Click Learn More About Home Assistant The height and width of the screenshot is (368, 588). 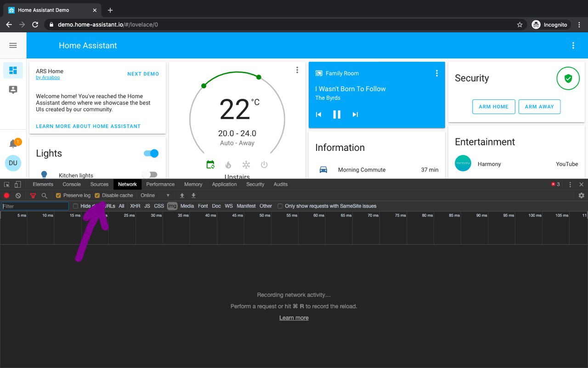coord(88,126)
